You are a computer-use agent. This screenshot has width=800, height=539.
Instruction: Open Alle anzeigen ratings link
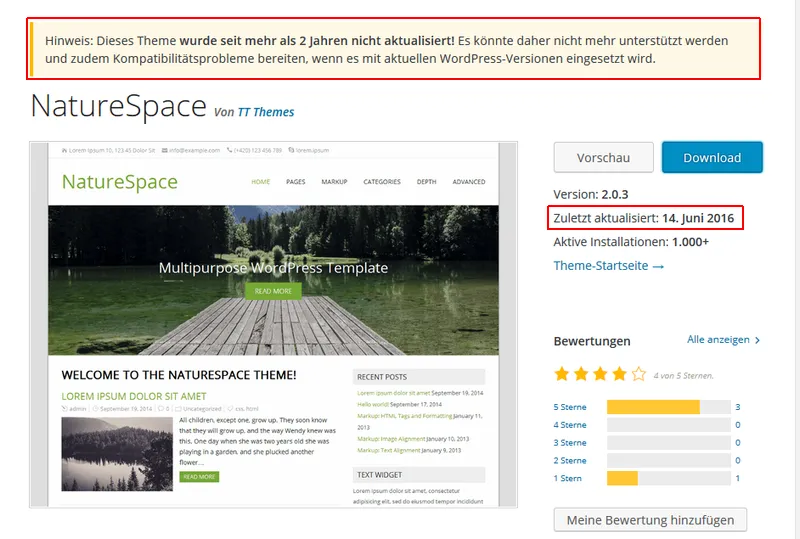[718, 339]
